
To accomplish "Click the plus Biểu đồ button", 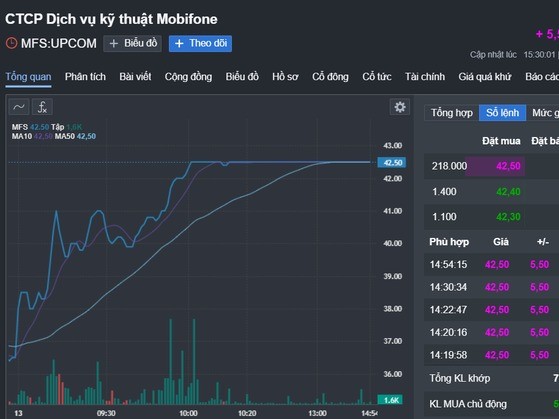I will tap(133, 44).
